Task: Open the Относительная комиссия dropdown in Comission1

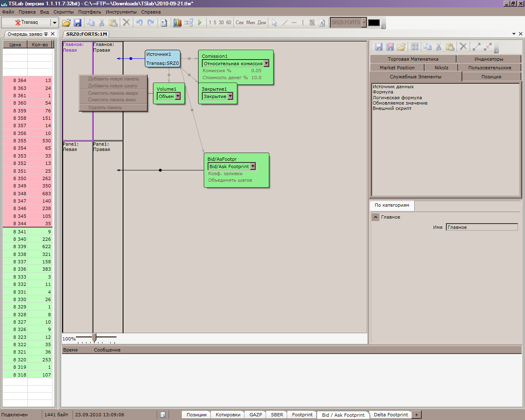Action: coord(266,64)
